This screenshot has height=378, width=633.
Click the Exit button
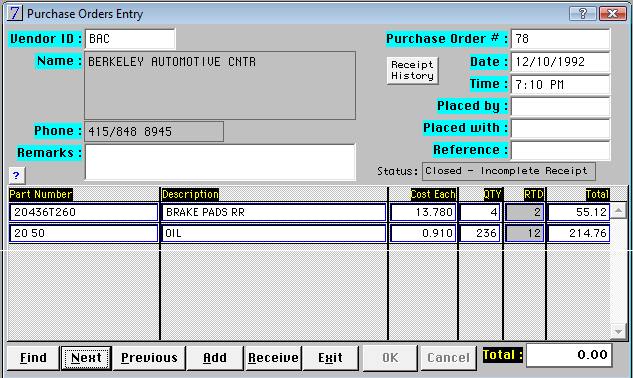coord(330,358)
